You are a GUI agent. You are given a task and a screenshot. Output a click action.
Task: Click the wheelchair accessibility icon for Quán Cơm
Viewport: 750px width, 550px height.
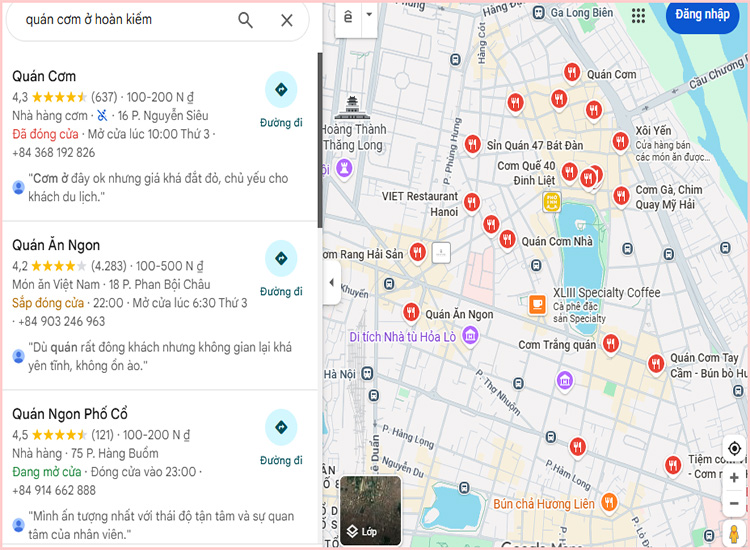pyautogui.click(x=102, y=115)
